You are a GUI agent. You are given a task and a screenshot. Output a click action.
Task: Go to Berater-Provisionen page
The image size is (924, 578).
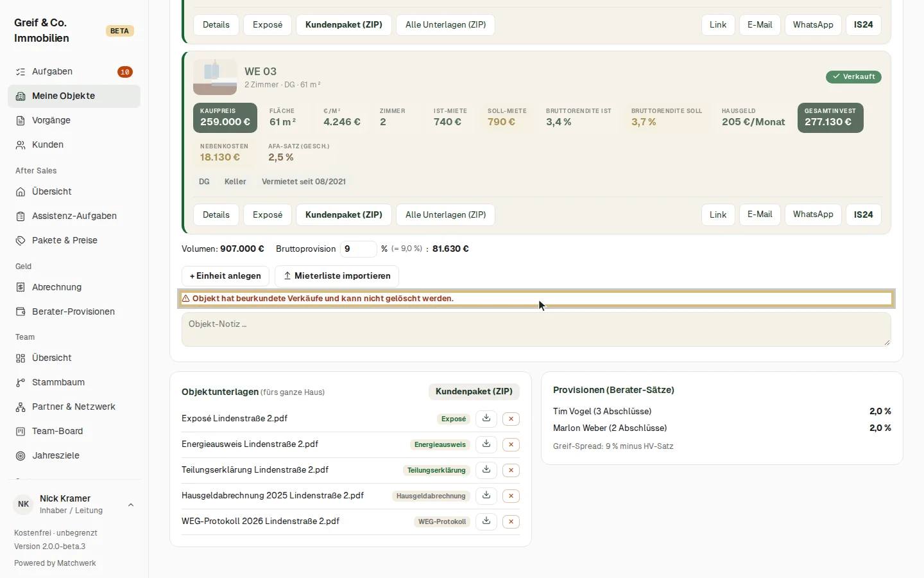tap(74, 311)
